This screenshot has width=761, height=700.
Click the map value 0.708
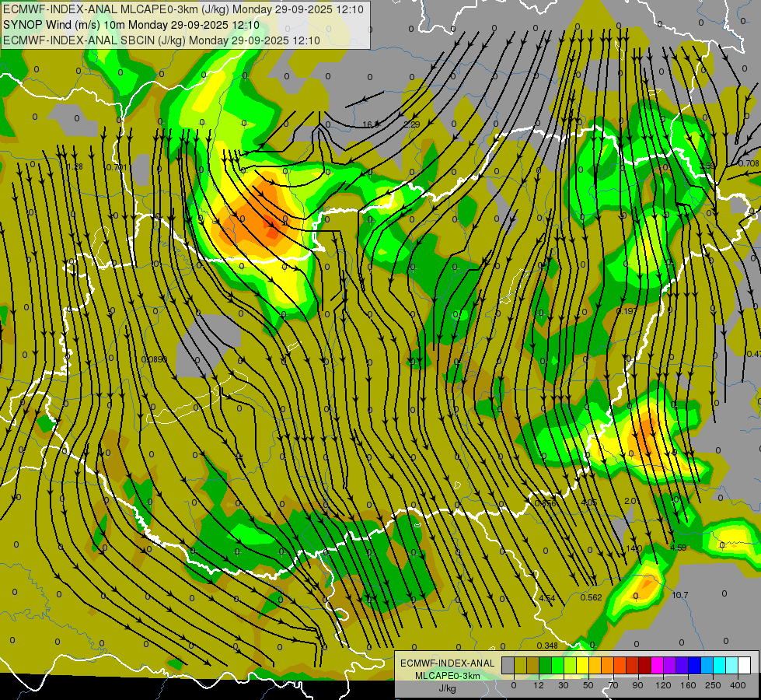(749, 163)
